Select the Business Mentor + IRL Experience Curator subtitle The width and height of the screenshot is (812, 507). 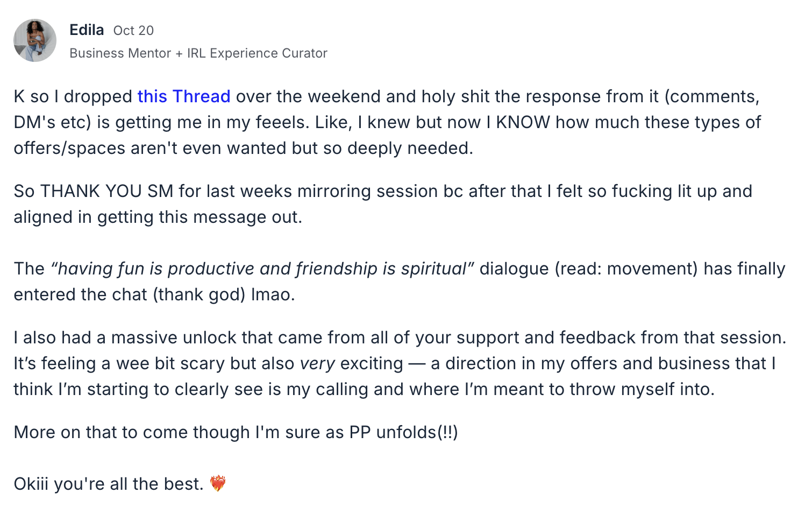point(198,53)
